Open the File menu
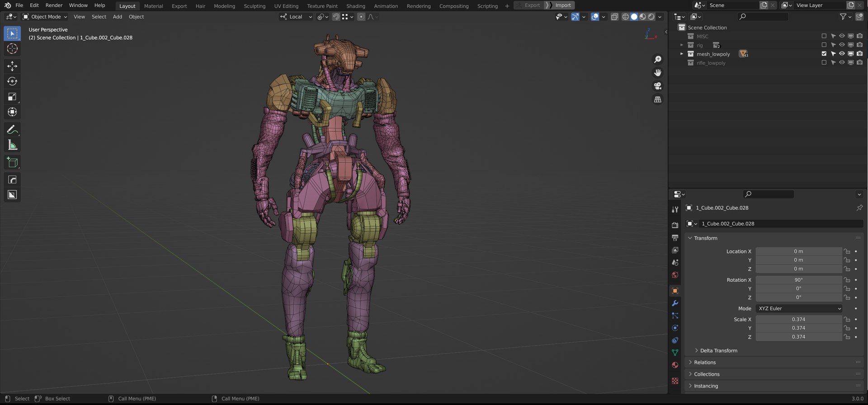The width and height of the screenshot is (868, 405). 19,5
